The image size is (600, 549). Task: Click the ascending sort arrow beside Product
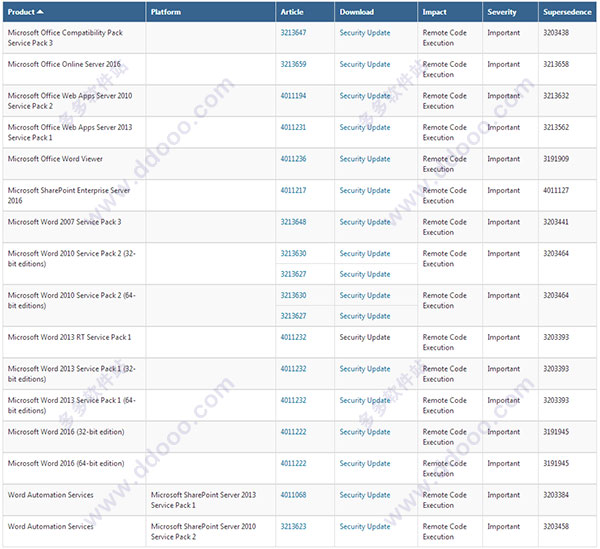[x=40, y=12]
